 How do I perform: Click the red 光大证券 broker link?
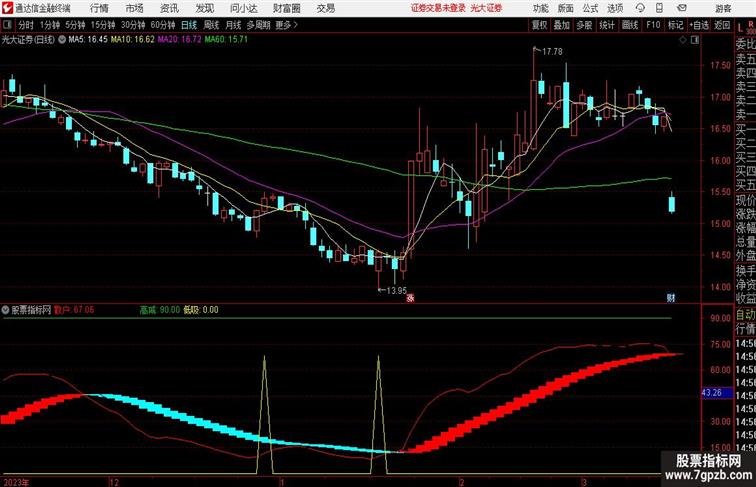(x=486, y=8)
